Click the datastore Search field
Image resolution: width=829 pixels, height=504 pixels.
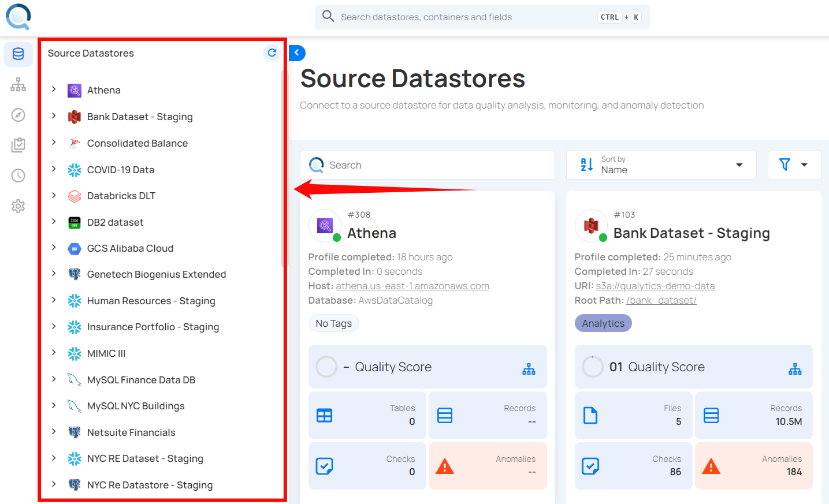(427, 165)
